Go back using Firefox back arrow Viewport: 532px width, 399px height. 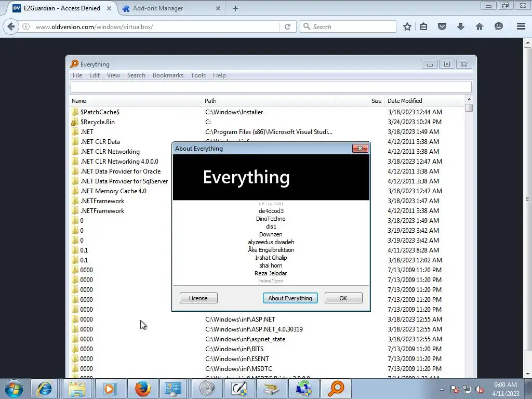(11, 26)
